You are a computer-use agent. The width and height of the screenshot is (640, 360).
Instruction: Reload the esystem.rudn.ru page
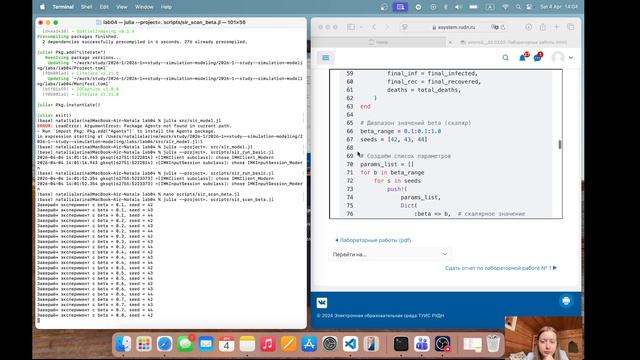pos(503,27)
